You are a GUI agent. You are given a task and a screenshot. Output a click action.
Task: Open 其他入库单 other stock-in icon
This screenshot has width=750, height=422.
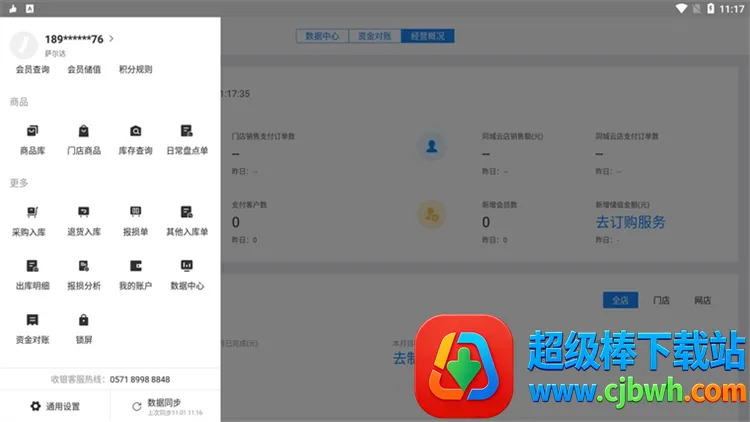click(x=187, y=211)
